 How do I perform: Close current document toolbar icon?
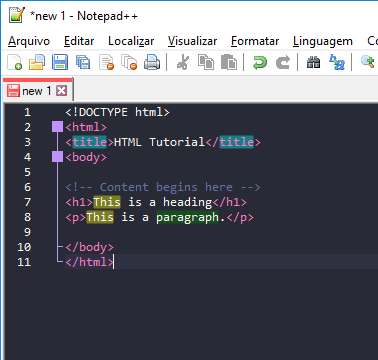click(x=106, y=62)
